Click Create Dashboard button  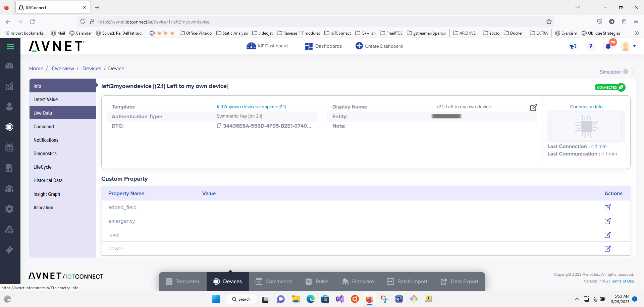(x=379, y=46)
